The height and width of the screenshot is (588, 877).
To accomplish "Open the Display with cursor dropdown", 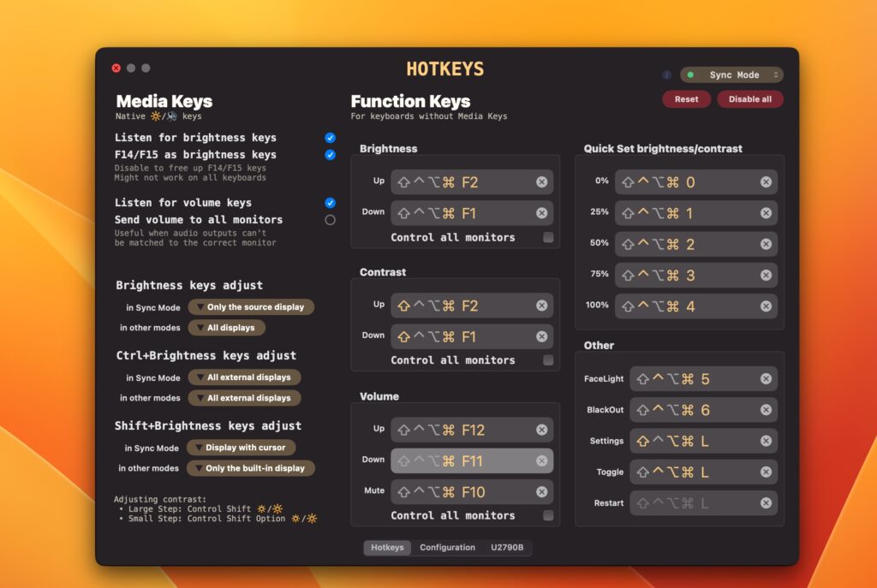I will 242,448.
